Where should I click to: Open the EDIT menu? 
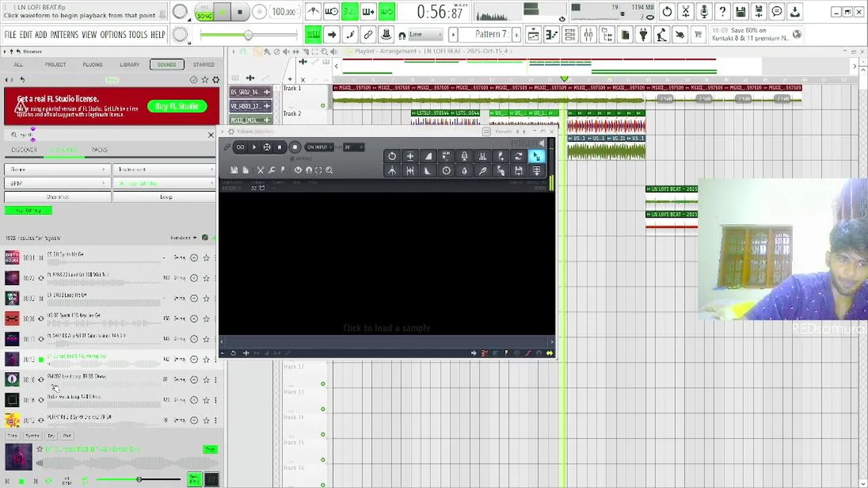pyautogui.click(x=26, y=35)
